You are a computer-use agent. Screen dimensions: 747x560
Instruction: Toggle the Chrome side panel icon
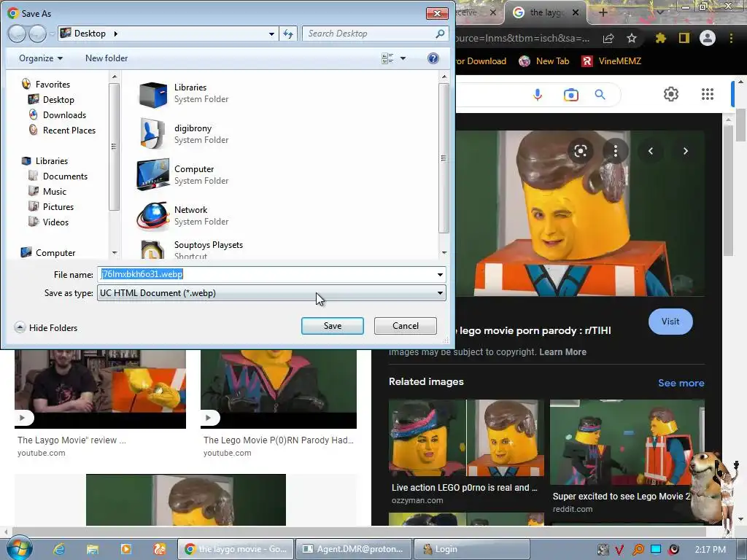tap(684, 38)
